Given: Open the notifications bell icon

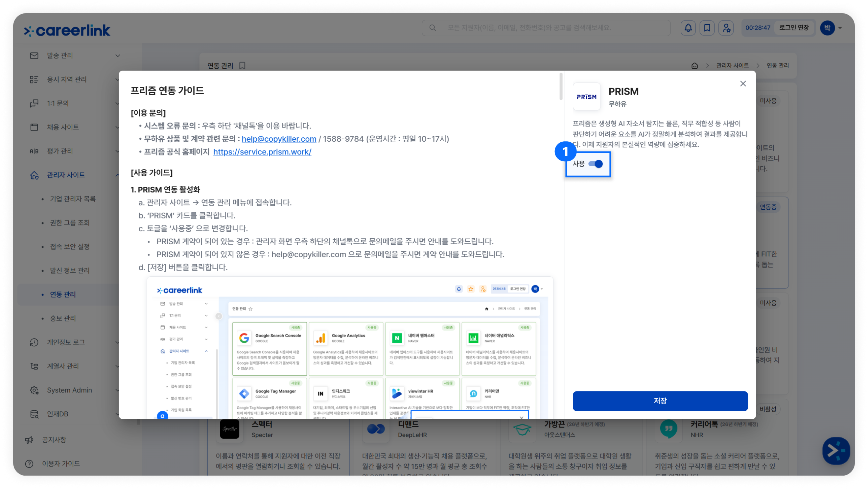Looking at the screenshot, I should 688,28.
